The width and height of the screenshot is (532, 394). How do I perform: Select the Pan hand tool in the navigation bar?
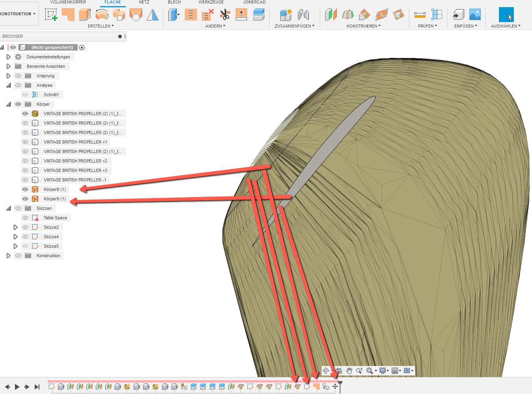(349, 370)
